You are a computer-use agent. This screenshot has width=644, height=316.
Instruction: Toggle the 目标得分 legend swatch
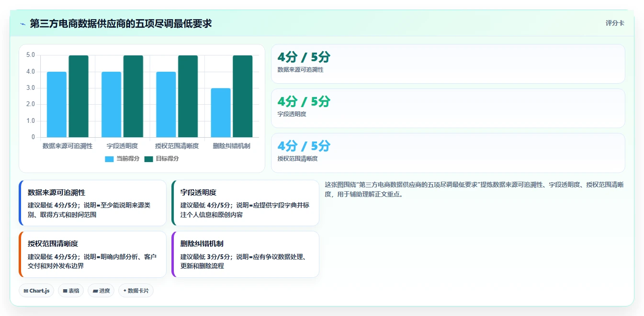point(148,159)
